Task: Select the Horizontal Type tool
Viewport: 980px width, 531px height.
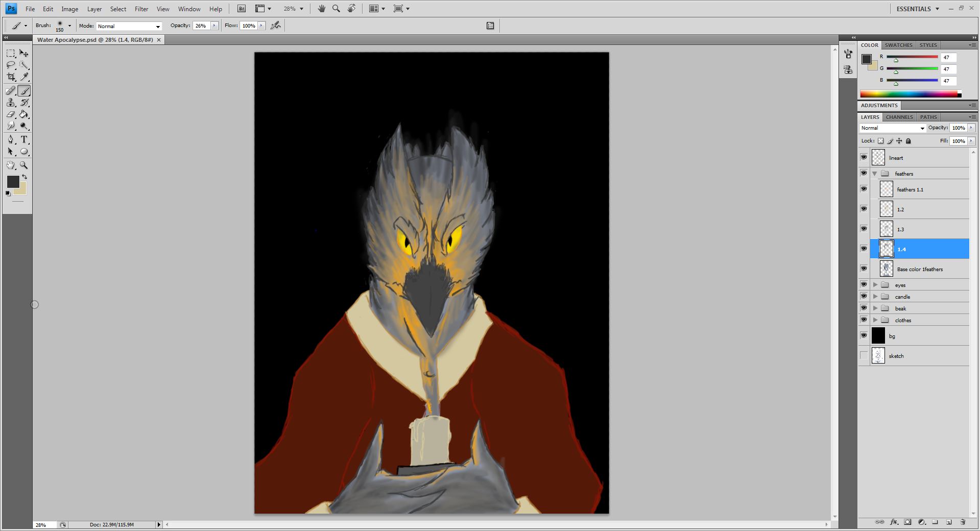Action: click(x=24, y=140)
